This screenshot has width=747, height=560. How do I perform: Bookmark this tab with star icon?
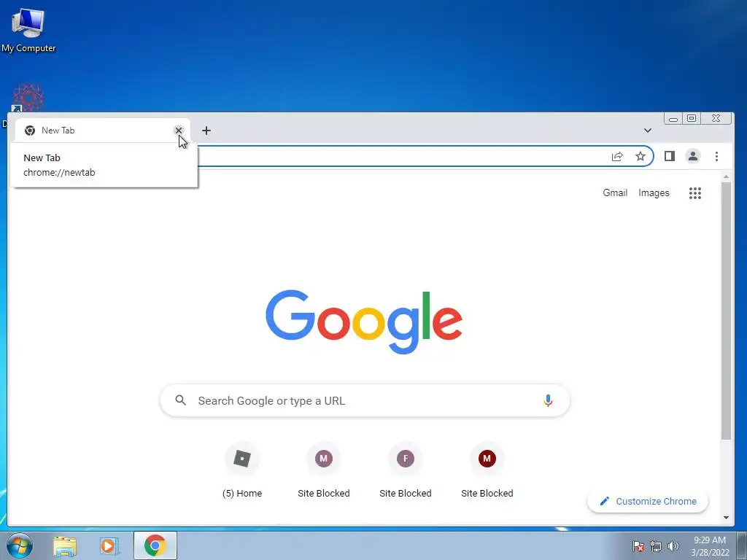[x=640, y=156]
